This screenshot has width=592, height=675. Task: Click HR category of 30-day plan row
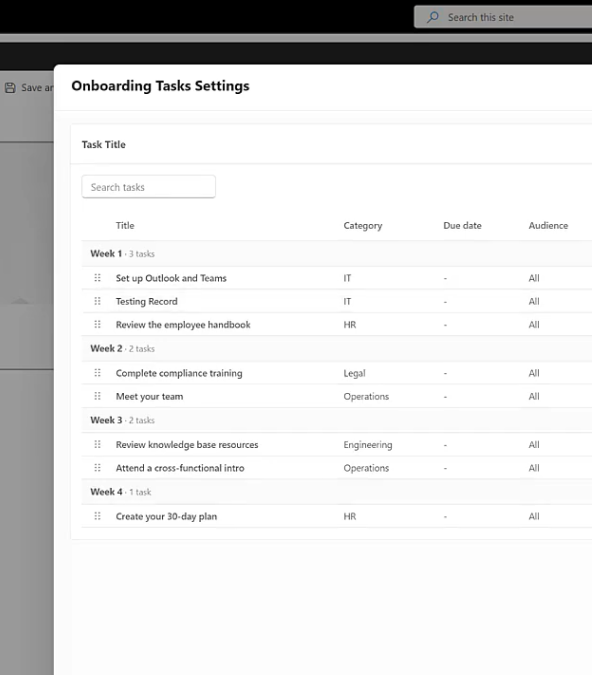point(350,516)
